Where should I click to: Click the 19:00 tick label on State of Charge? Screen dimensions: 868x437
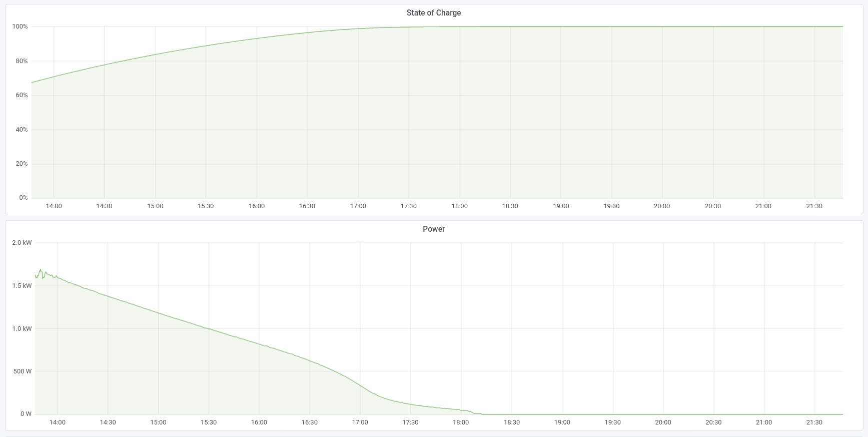point(561,206)
